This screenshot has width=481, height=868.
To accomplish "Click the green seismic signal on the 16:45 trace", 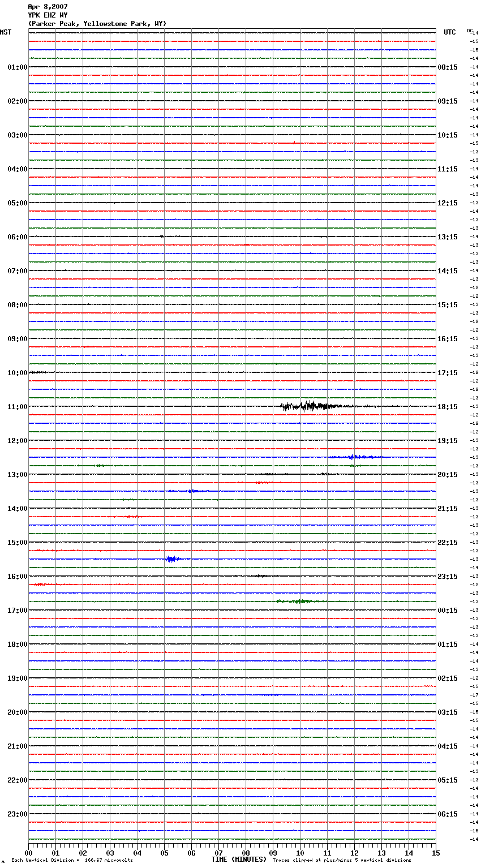I will (300, 601).
